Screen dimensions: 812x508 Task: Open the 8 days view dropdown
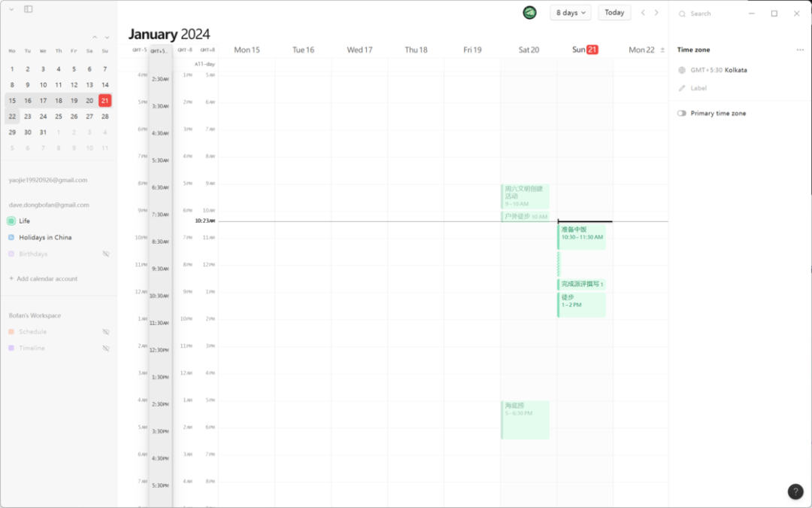[571, 13]
